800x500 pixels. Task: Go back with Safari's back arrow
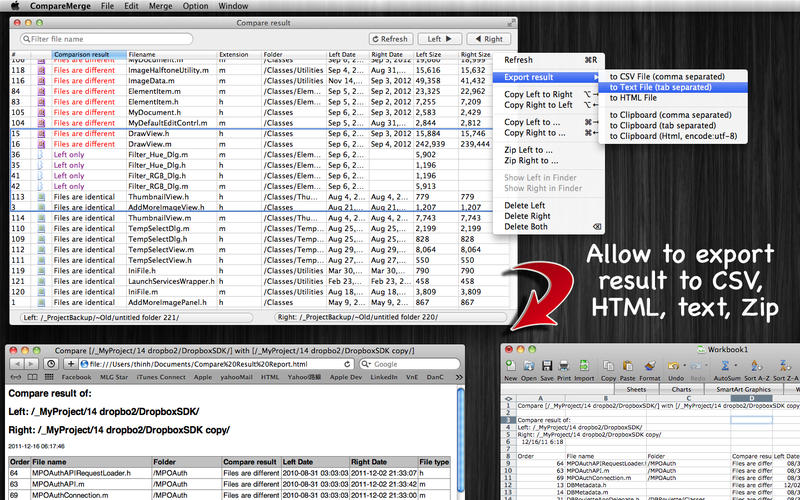[17, 364]
